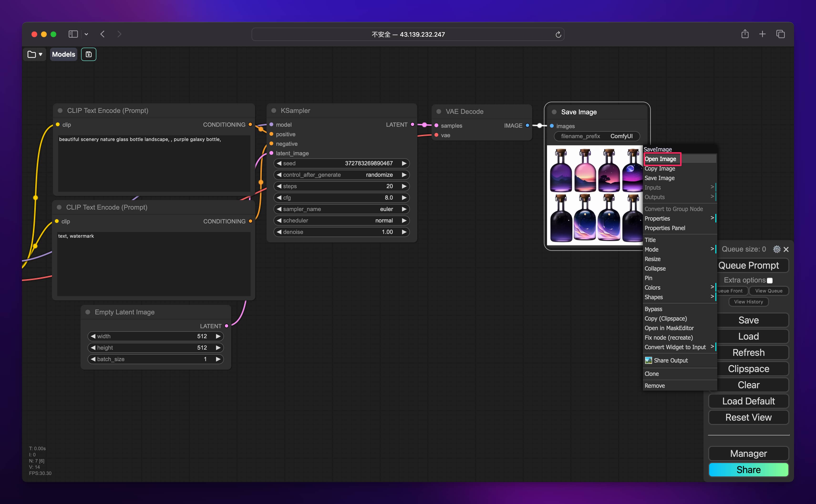Choose Bypass in the context menu
This screenshot has width=816, height=504.
pos(653,309)
